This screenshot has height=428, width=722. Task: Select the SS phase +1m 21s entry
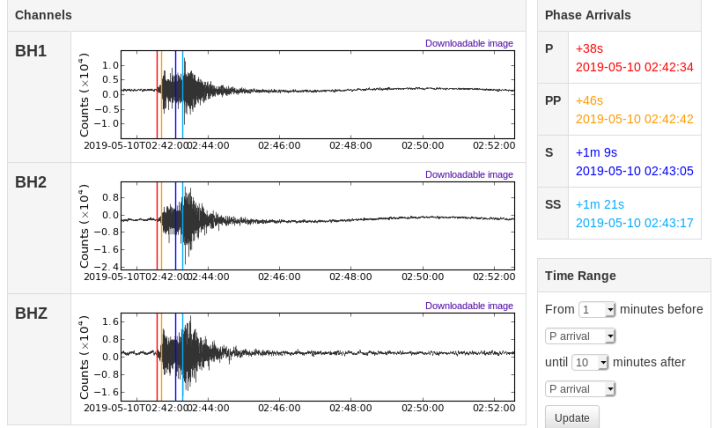(x=599, y=205)
